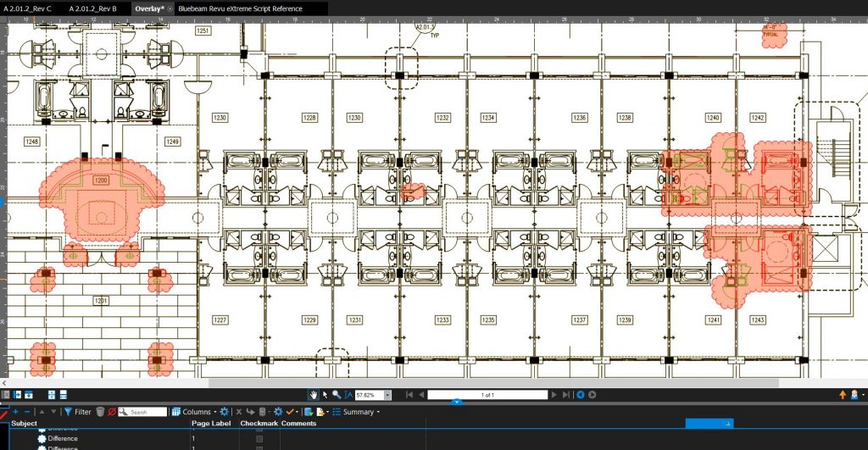Activate the Zoom magnifier tool
868x450 pixels.
(x=336, y=395)
